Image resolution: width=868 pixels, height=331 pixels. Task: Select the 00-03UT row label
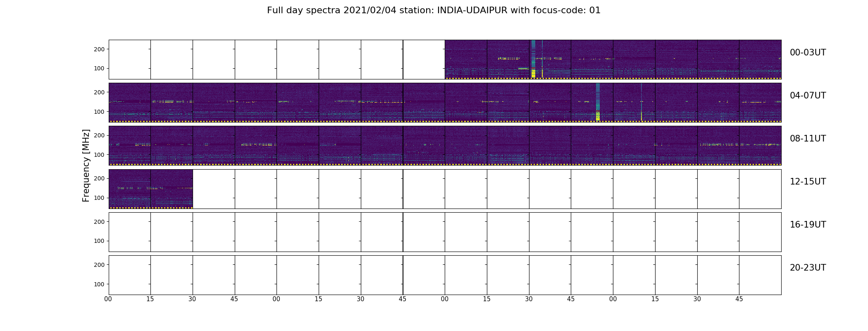808,53
